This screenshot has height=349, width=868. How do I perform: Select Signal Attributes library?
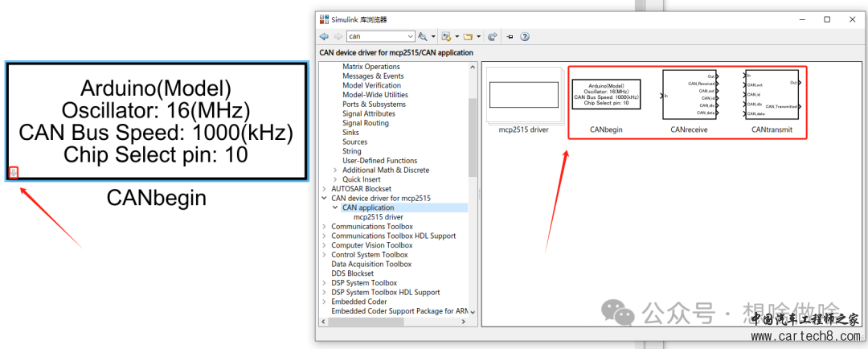pyautogui.click(x=369, y=113)
